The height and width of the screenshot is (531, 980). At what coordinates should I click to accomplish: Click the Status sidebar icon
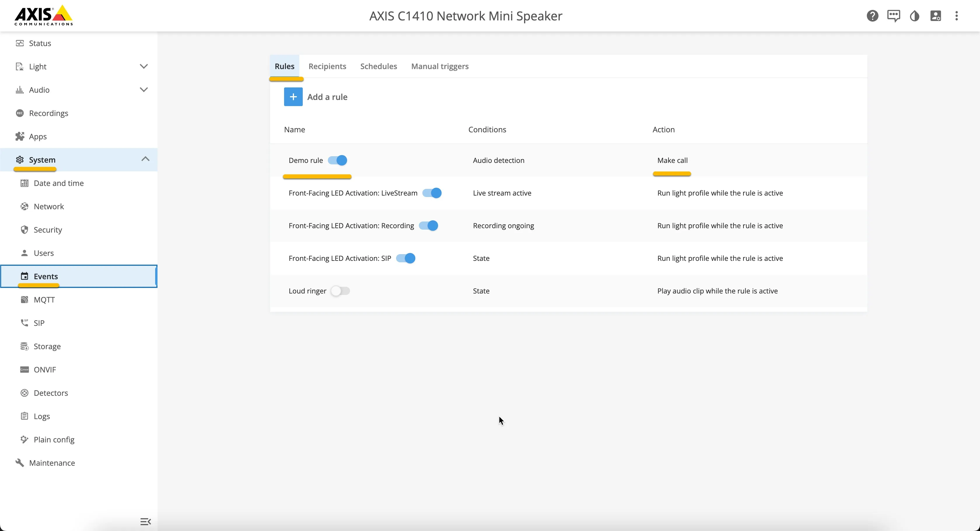[x=20, y=43]
